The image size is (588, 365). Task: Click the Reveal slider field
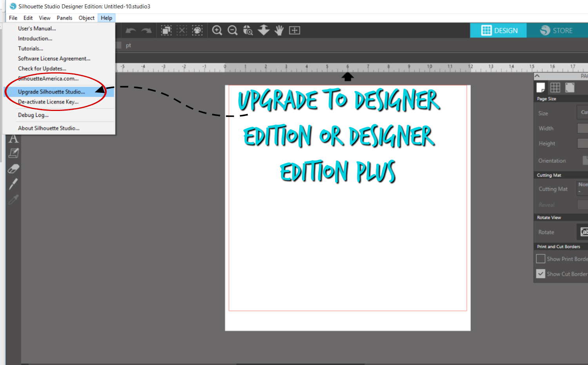click(x=583, y=205)
